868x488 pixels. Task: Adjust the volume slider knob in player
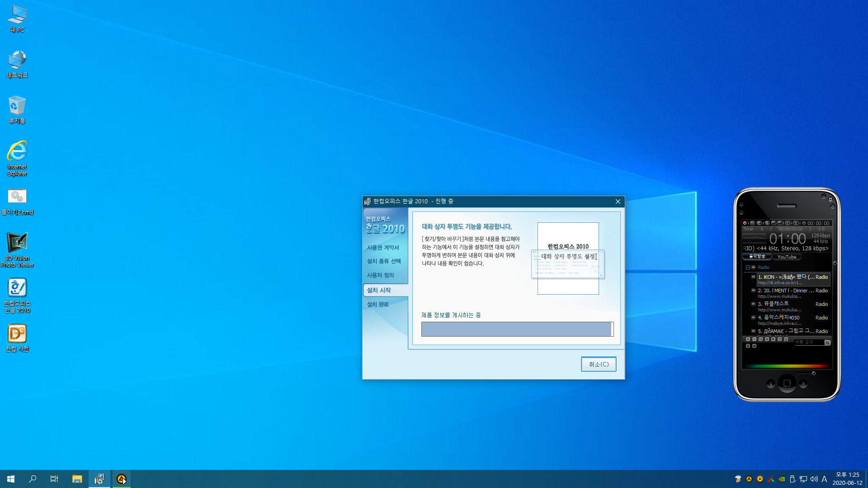point(814,373)
